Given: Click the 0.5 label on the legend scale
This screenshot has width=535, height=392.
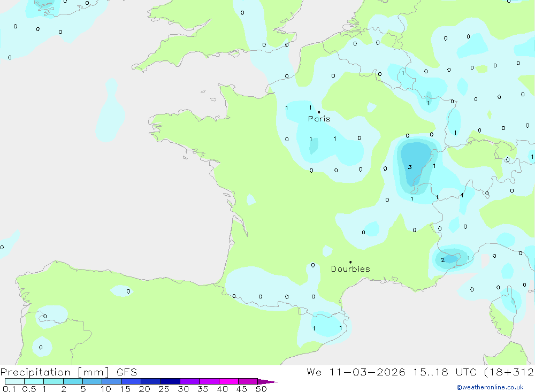Looking at the screenshot, I should [29, 389].
